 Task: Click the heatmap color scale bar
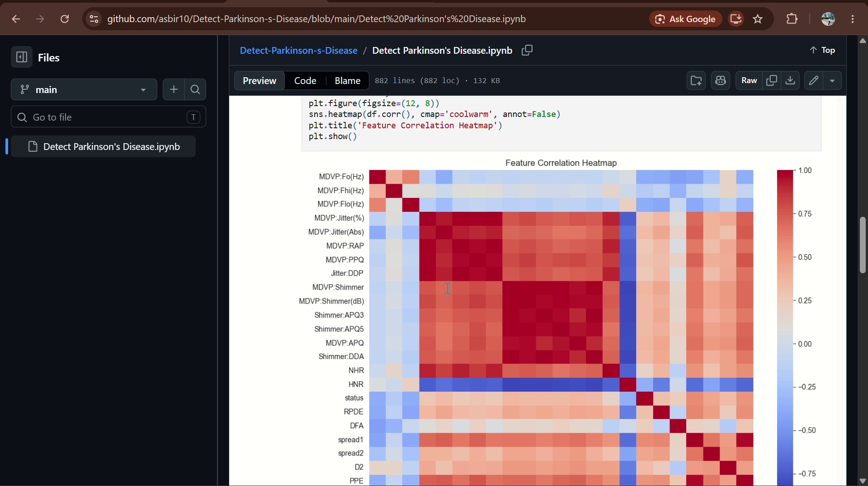(785, 327)
